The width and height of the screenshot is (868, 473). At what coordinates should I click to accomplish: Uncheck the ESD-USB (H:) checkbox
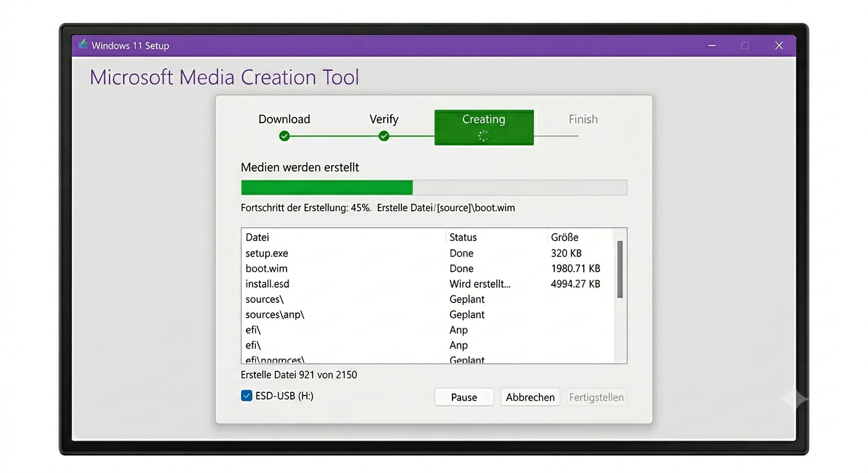pos(247,396)
